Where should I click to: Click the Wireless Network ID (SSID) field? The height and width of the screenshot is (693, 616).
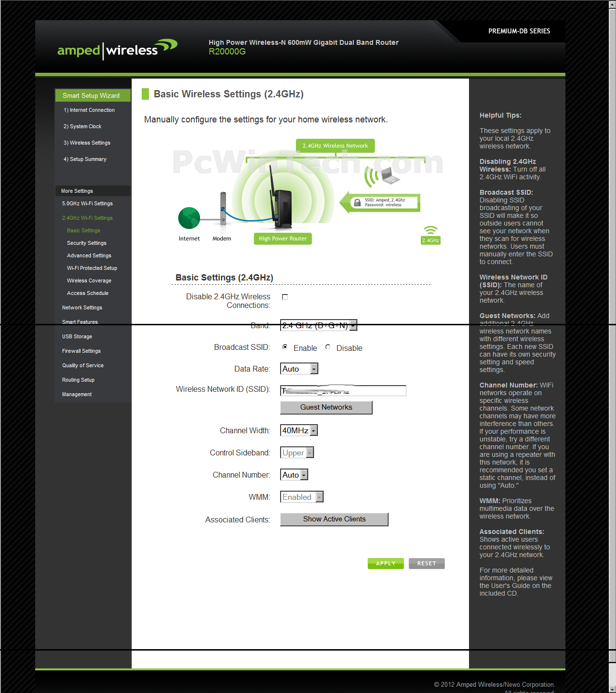(x=343, y=390)
